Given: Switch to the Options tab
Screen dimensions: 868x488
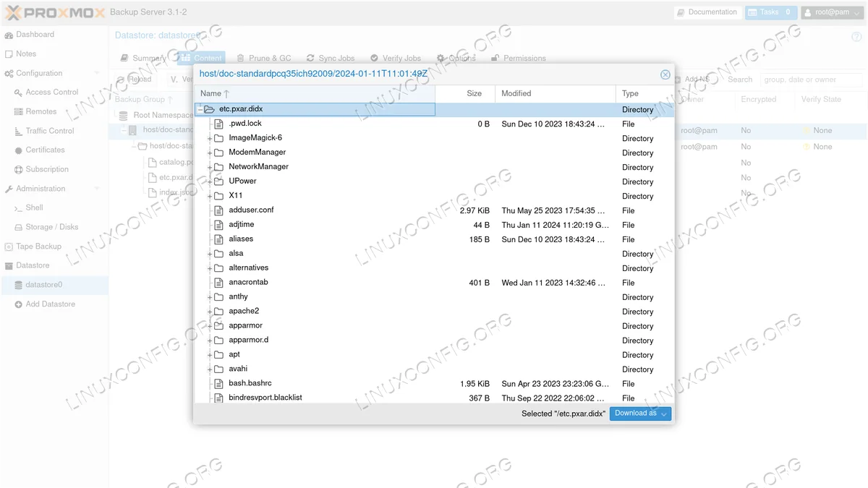Looking at the screenshot, I should click(x=456, y=58).
